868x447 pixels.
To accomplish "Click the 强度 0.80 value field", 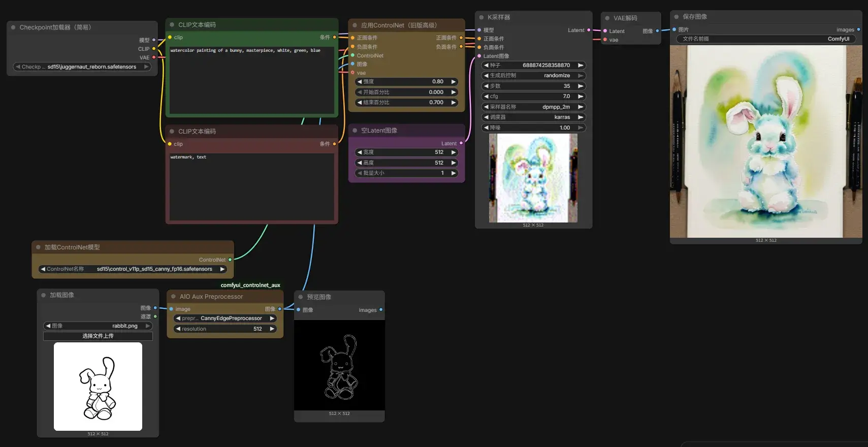I will pos(406,82).
